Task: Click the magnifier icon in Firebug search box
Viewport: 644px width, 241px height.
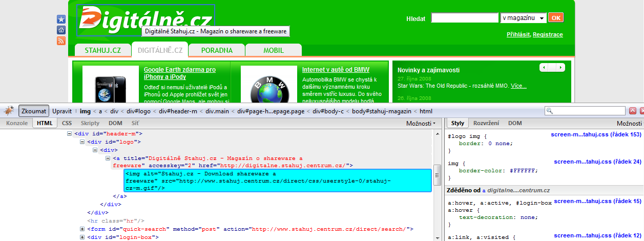Action: point(550,111)
